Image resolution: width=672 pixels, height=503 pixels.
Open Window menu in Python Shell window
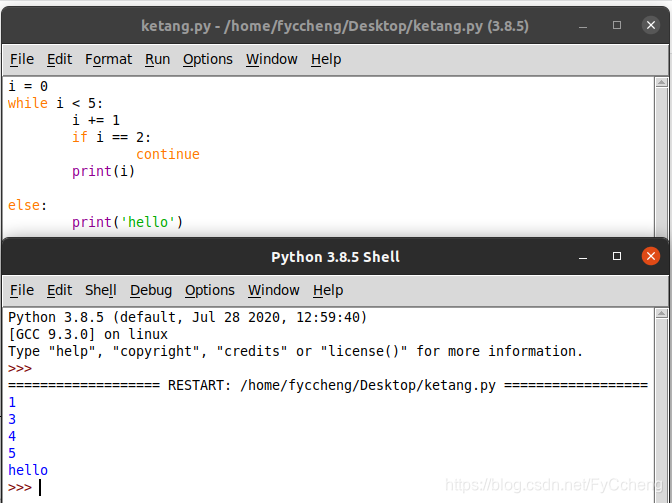(x=274, y=290)
